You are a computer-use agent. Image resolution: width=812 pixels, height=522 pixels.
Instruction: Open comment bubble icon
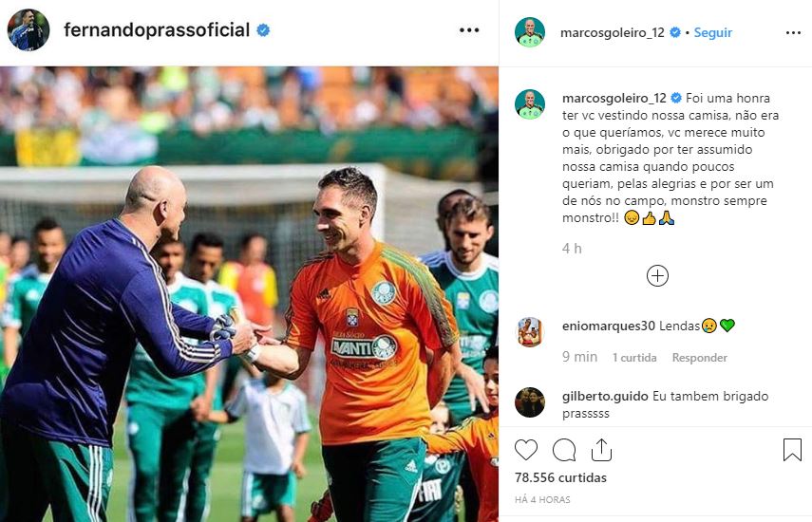point(564,450)
